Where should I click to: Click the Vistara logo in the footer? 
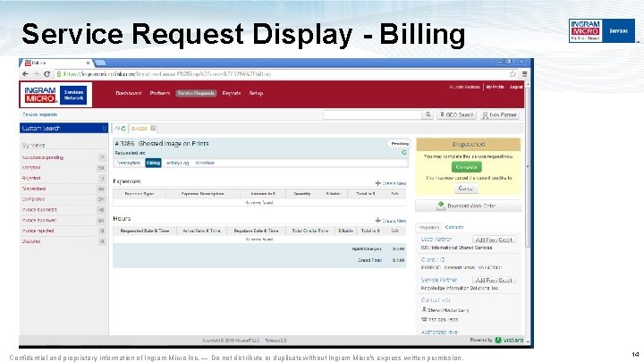509,340
